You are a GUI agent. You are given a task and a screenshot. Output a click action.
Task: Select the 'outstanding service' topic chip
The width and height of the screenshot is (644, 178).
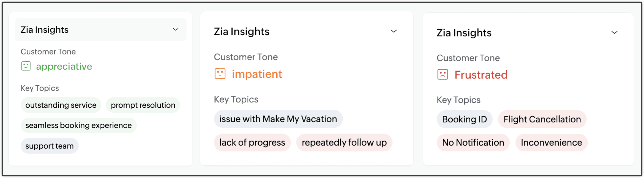pyautogui.click(x=61, y=105)
